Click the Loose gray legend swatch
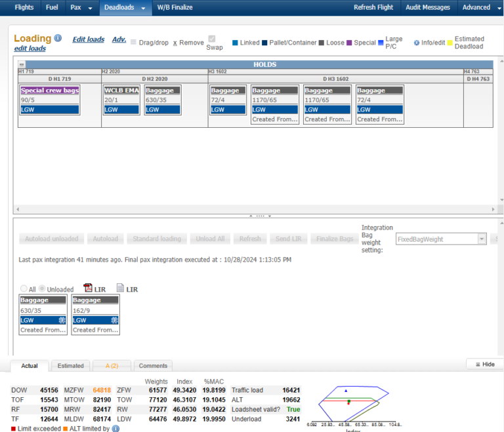The height and width of the screenshot is (432, 504). pos(322,43)
